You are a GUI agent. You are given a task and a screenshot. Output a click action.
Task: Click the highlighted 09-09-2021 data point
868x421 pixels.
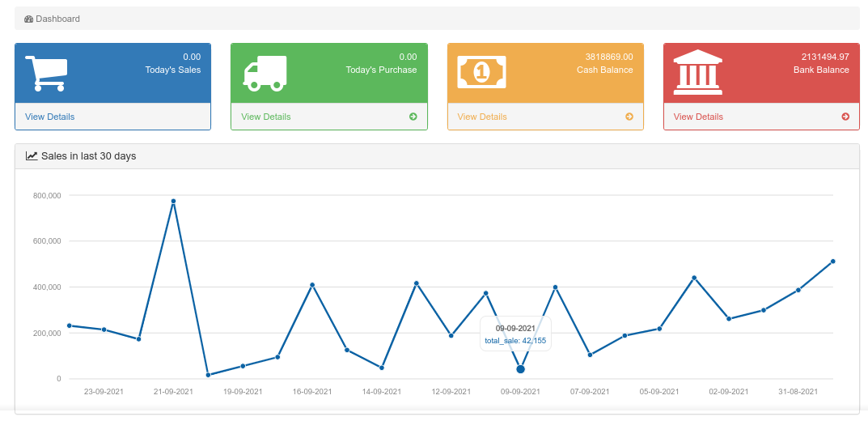point(520,369)
